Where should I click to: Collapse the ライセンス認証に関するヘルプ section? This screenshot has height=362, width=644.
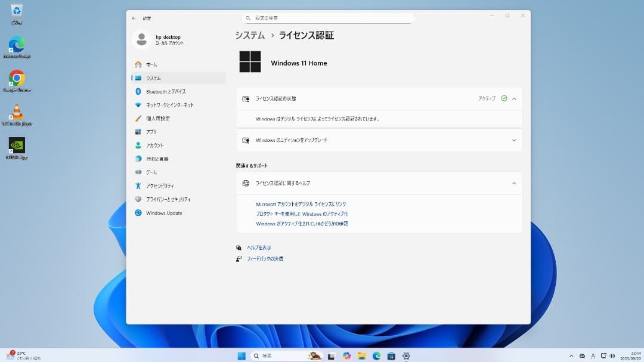513,183
